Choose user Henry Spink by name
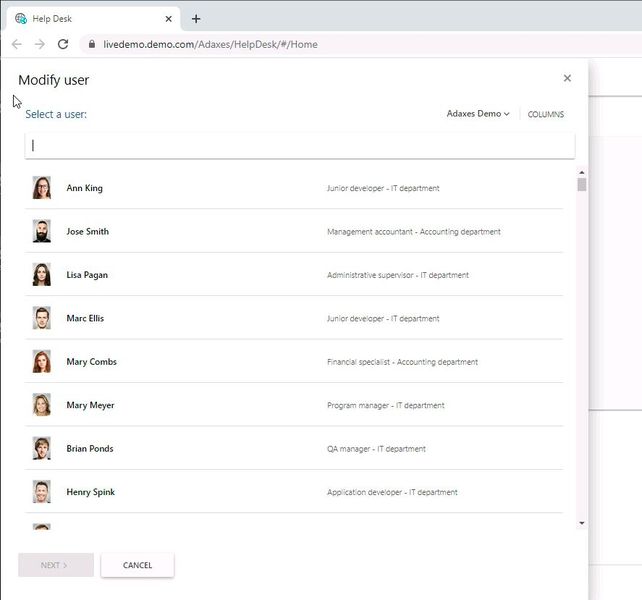 pyautogui.click(x=90, y=492)
